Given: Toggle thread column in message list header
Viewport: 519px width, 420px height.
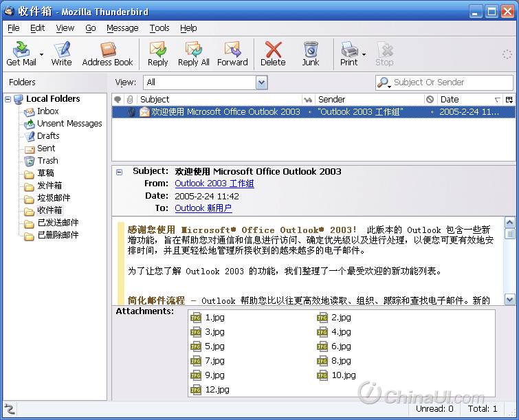Looking at the screenshot, I should (x=118, y=100).
